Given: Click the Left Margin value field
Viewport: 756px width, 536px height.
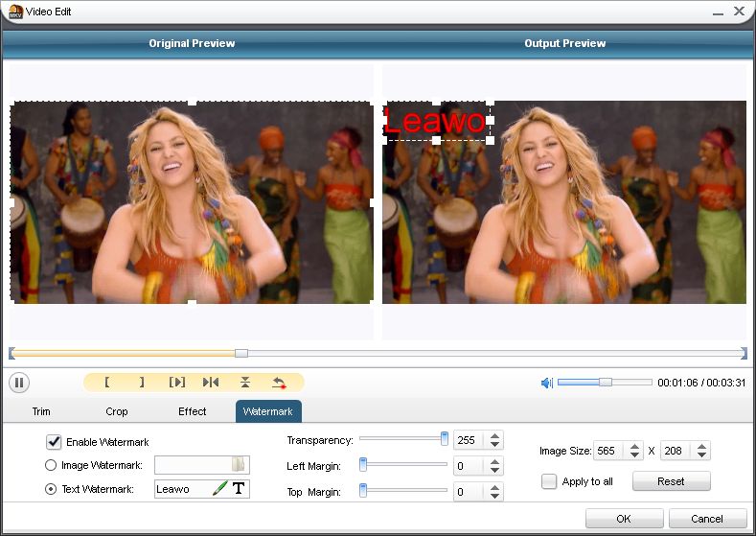Looking at the screenshot, I should [470, 466].
